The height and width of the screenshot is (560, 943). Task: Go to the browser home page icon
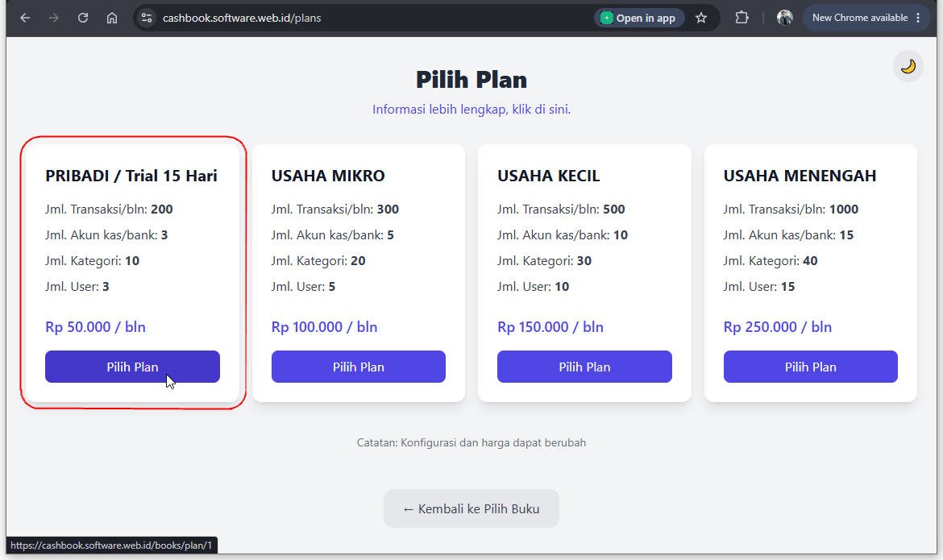(112, 18)
